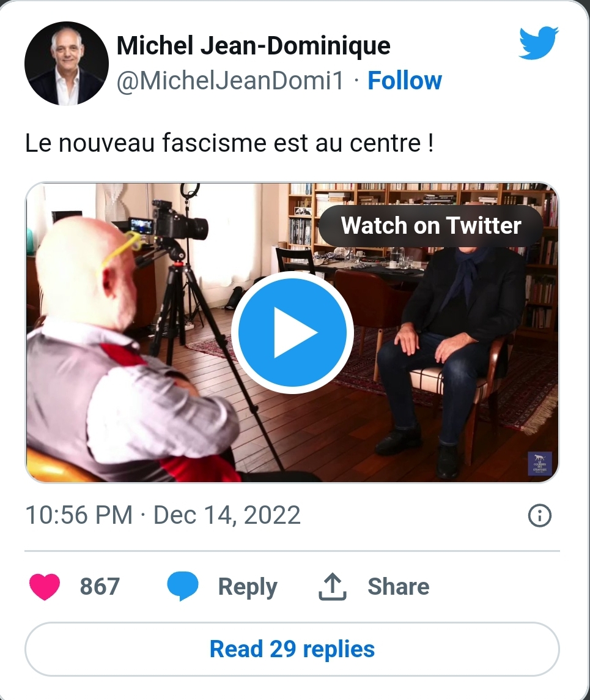Click the 867 likes count

[100, 586]
